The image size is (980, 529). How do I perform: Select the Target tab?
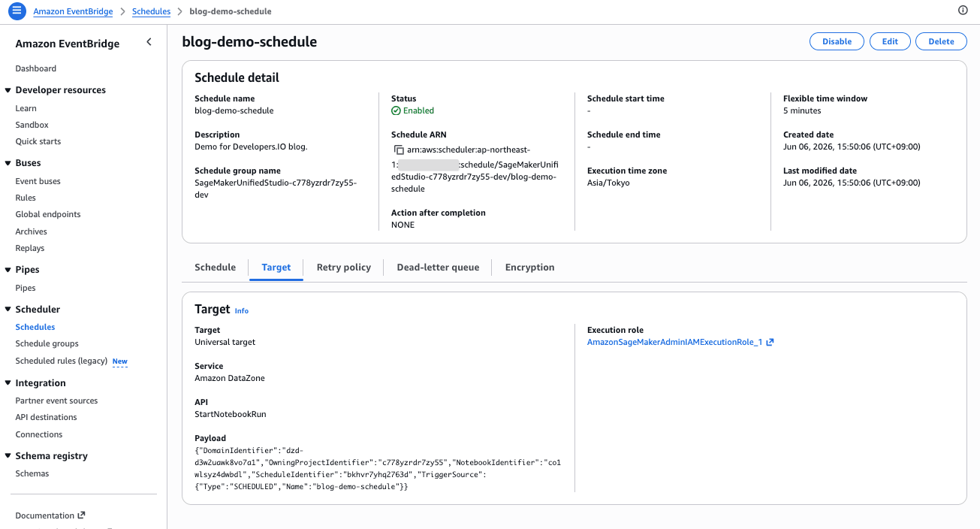coord(276,268)
